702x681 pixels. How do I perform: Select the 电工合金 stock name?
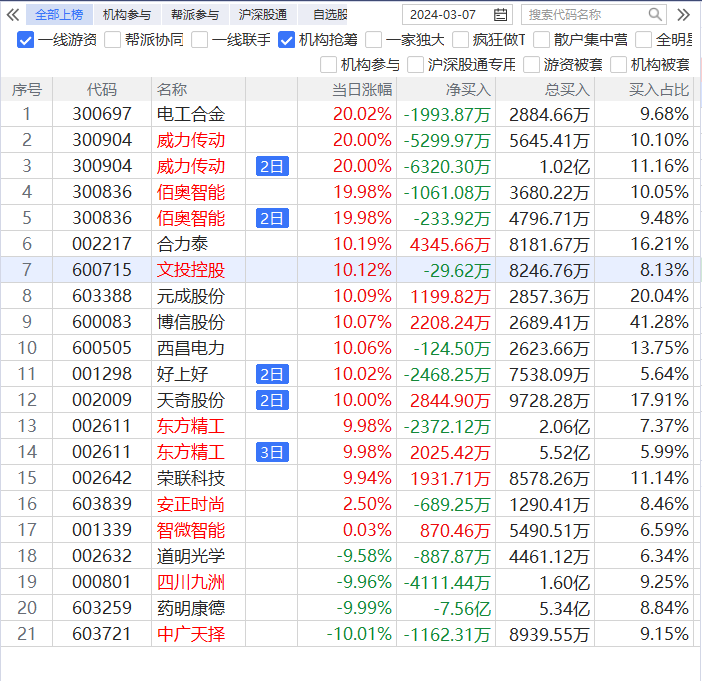tap(191, 114)
